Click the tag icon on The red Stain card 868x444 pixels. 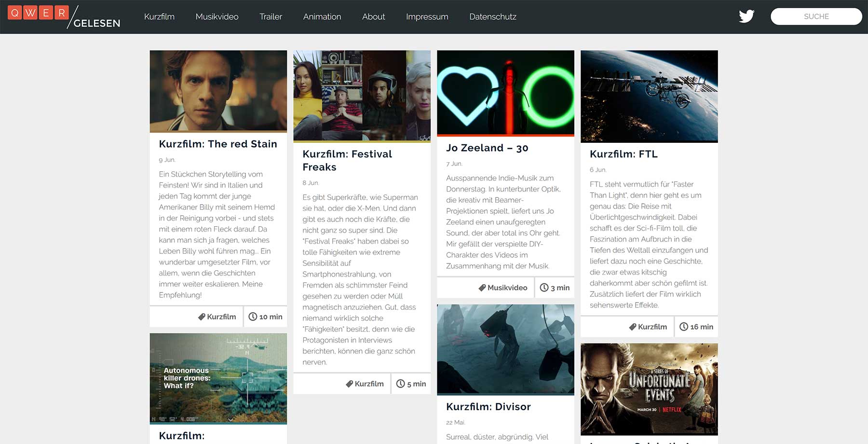(x=202, y=317)
